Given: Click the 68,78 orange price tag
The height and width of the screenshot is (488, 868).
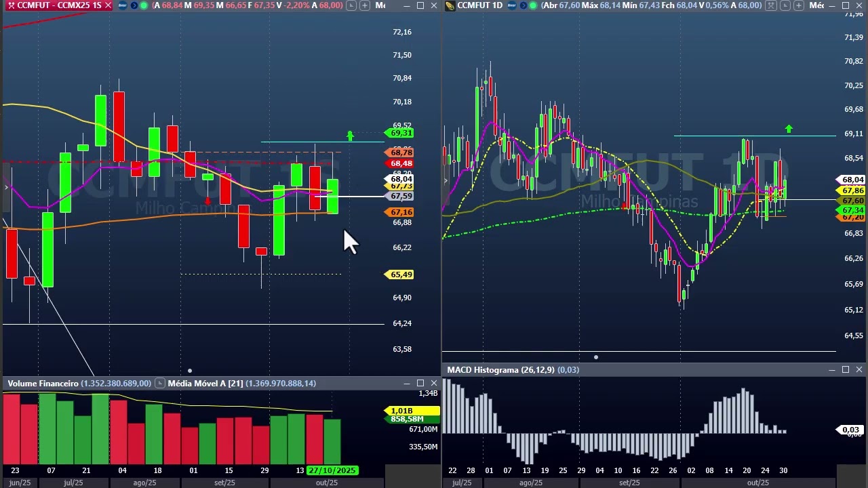Looking at the screenshot, I should pyautogui.click(x=398, y=153).
